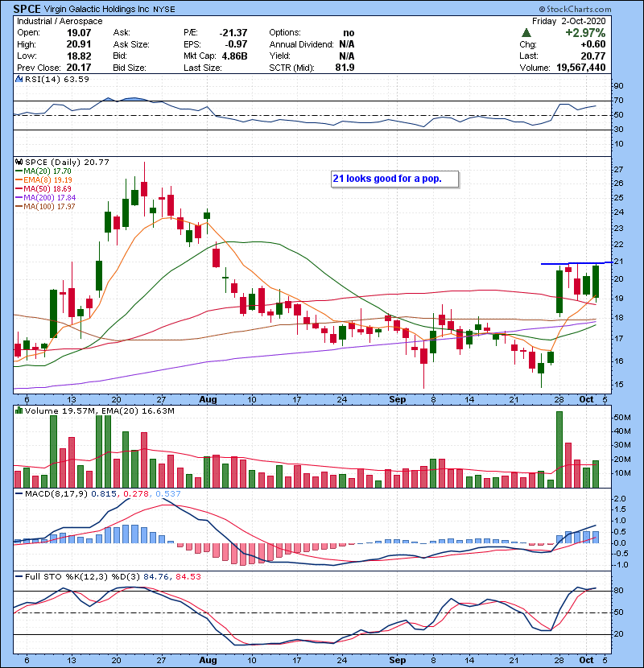Click the Chg value +0.60
Screen dimensions: 644x668
[x=593, y=44]
